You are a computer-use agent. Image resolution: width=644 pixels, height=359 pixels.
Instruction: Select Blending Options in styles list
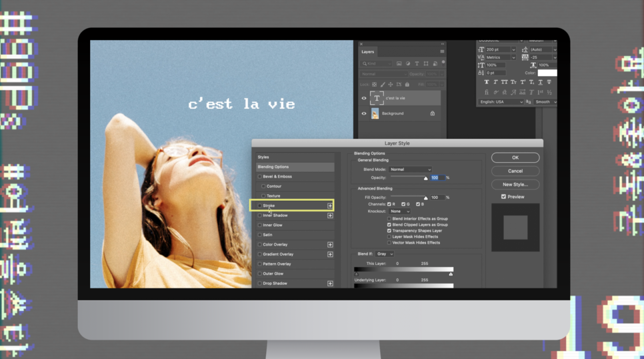click(295, 167)
